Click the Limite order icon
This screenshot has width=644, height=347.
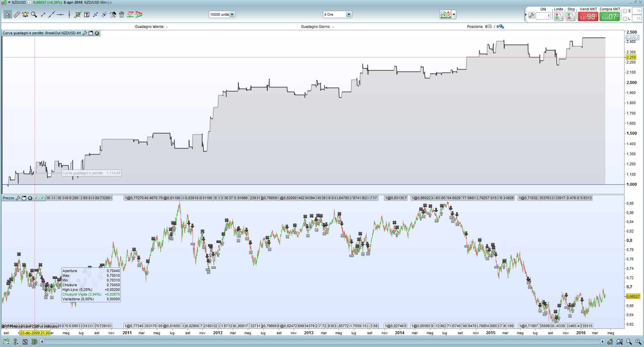click(558, 16)
